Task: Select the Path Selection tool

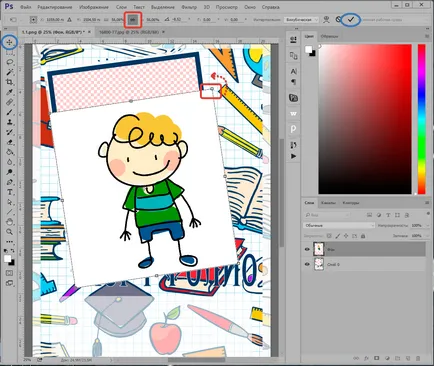Action: (x=9, y=202)
